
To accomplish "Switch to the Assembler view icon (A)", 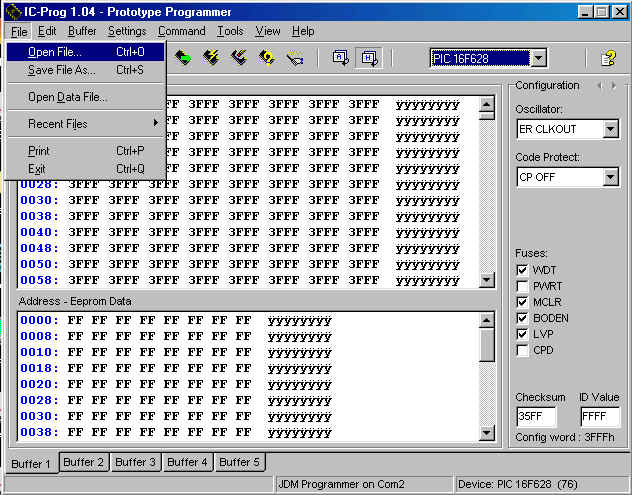I will (341, 58).
